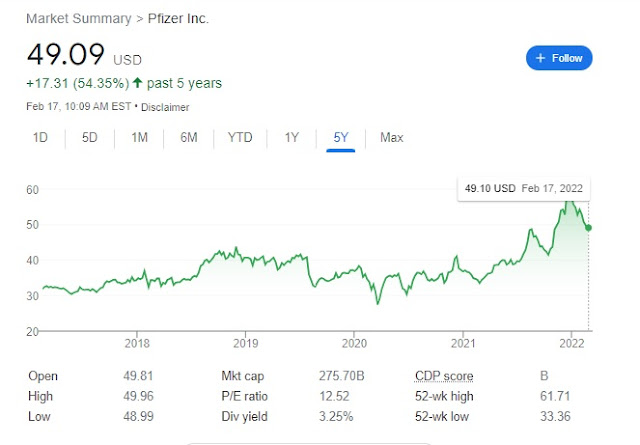Show the 1Y chart range
The image size is (640, 445).
(291, 138)
